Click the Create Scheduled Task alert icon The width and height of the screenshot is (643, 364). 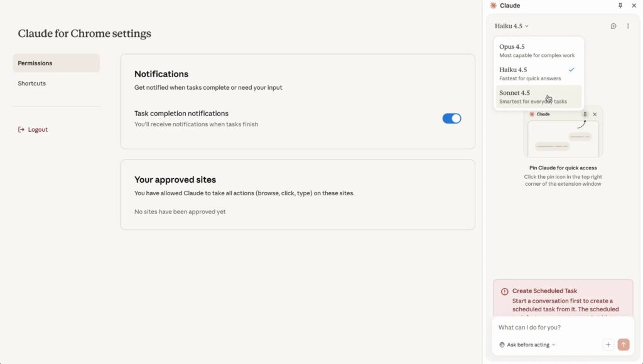[x=505, y=291]
